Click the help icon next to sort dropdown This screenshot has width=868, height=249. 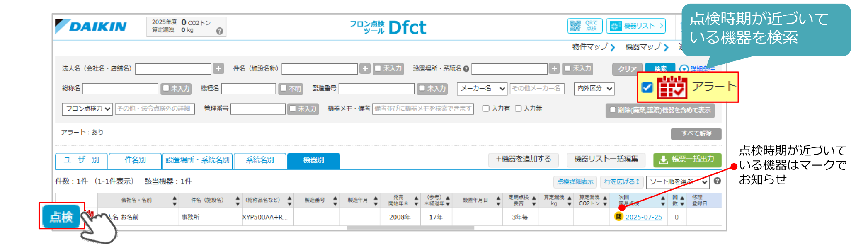click(x=718, y=181)
